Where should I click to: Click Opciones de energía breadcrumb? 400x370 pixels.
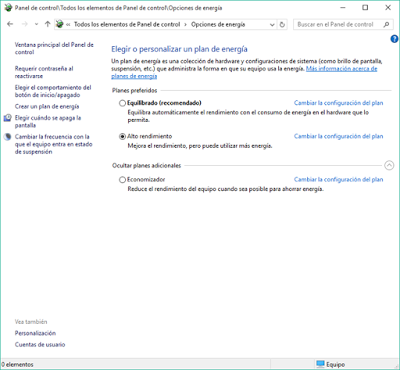tap(218, 24)
